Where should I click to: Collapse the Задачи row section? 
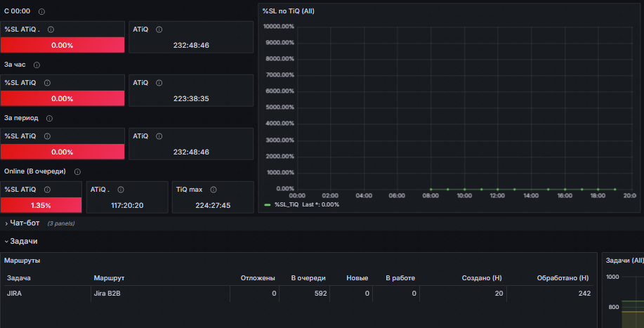point(20,241)
